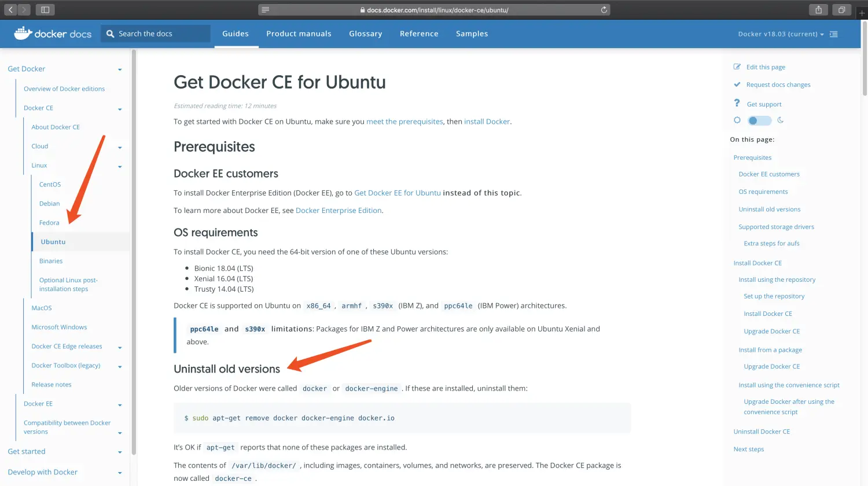Screen dimensions: 868x486
Task: Select Microsoft Windows in sidebar
Action: click(59, 327)
